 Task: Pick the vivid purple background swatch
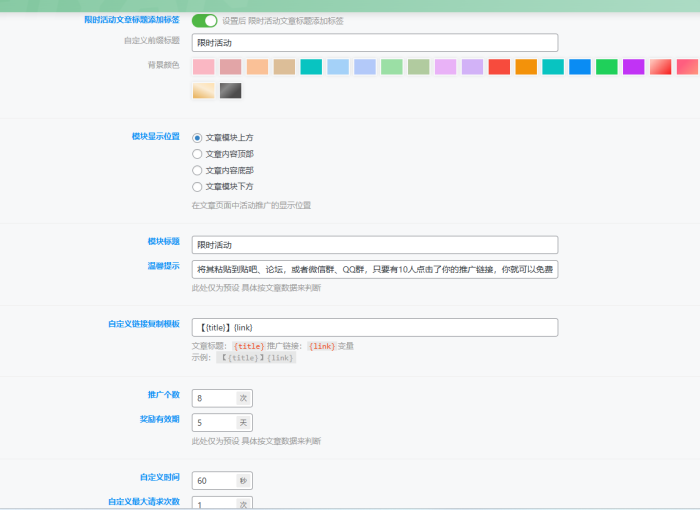click(x=634, y=67)
